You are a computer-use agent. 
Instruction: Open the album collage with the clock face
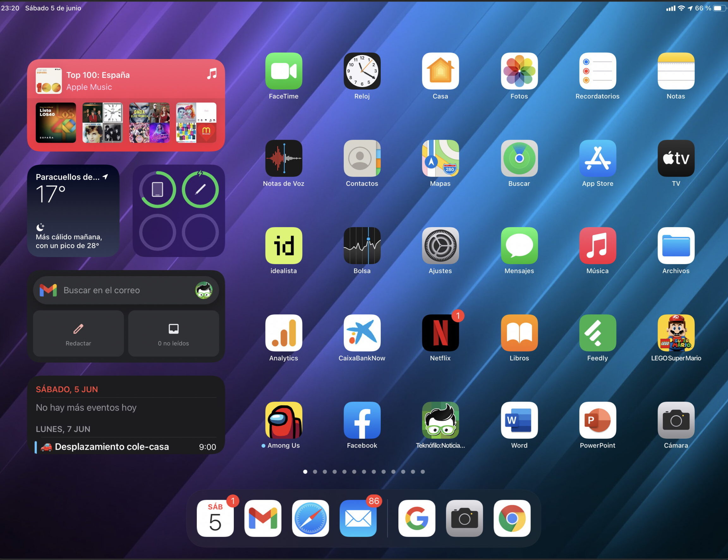[x=103, y=123]
